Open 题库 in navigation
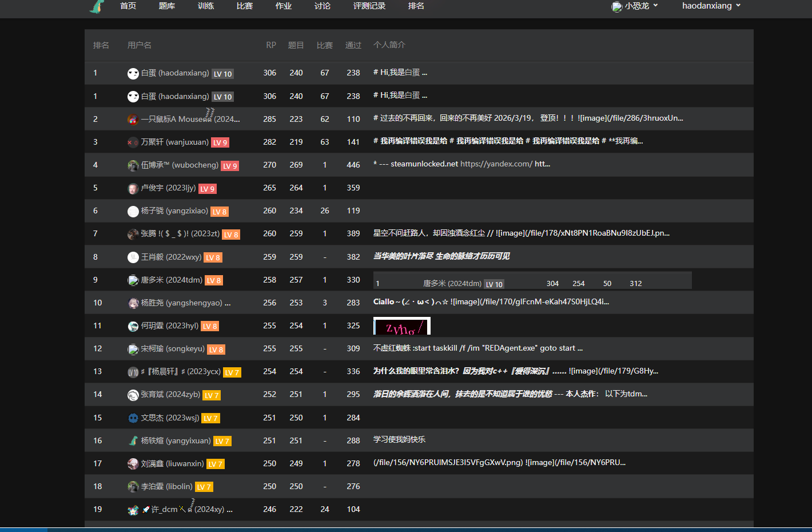Screen dimensions: 812x532 pyautogui.click(x=167, y=6)
